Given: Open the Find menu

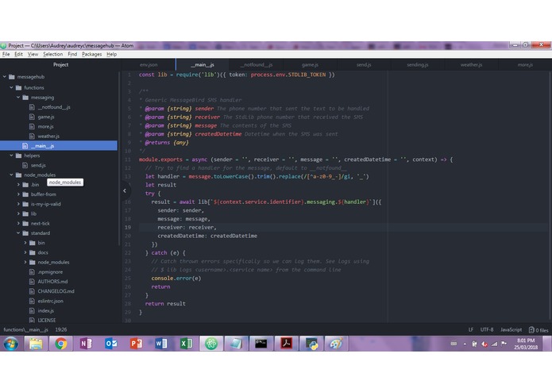Looking at the screenshot, I should (72, 54).
